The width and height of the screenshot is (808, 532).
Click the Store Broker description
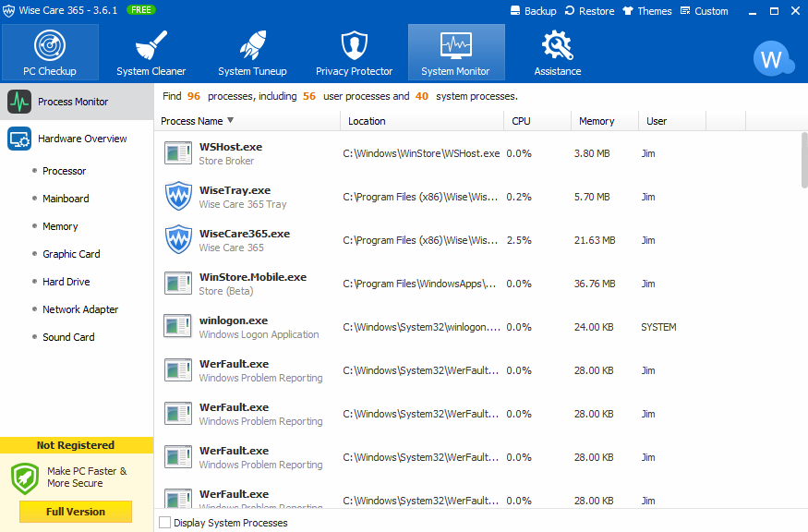(226, 161)
